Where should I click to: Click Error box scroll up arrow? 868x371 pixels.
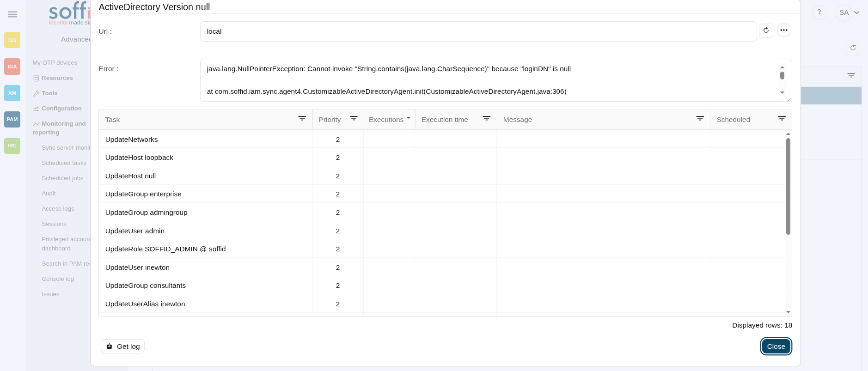coord(782,67)
